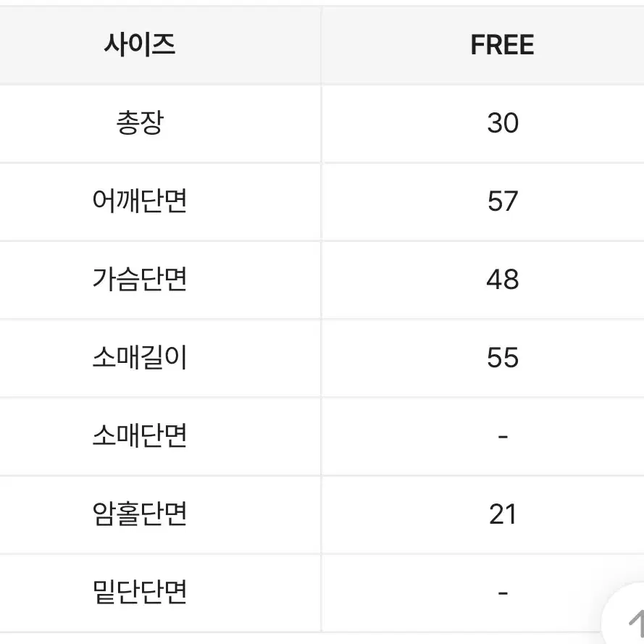644x644 pixels.
Task: Click the 소매길이 value 55
Action: point(503,357)
